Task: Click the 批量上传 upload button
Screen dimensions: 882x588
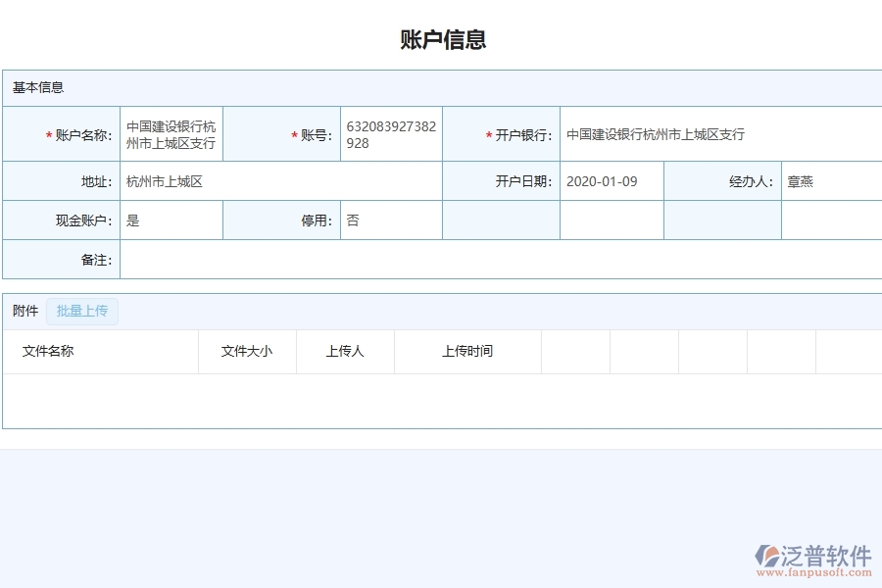Action: point(82,311)
